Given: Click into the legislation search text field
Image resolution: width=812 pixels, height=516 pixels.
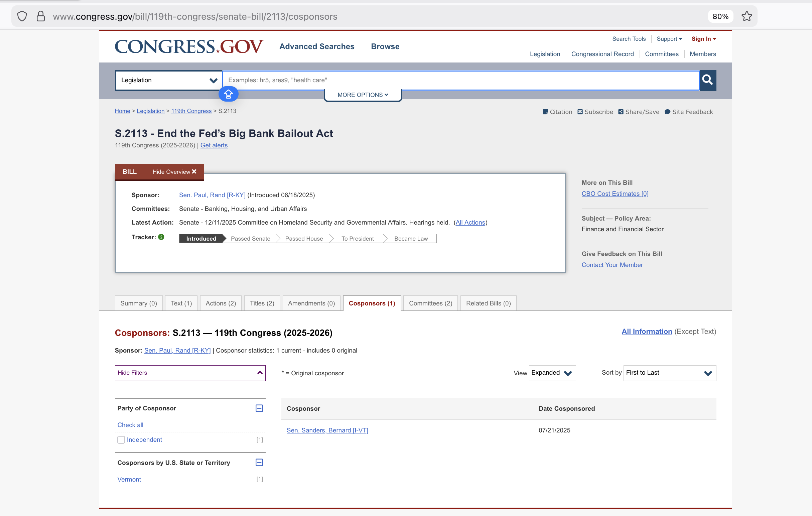Looking at the screenshot, I should coord(460,80).
